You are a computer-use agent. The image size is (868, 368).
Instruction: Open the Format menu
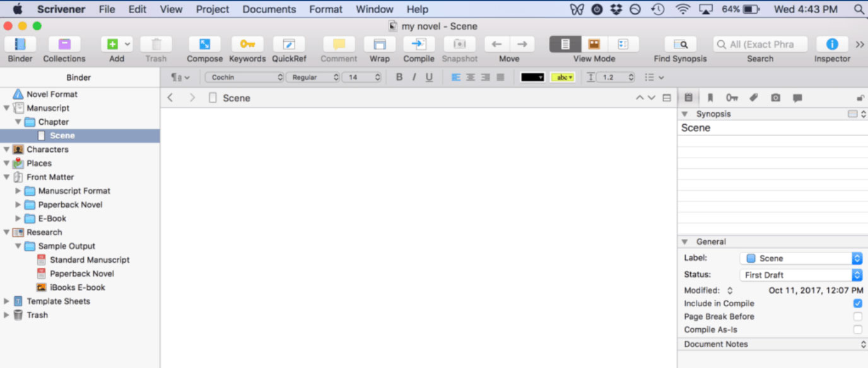pos(325,9)
